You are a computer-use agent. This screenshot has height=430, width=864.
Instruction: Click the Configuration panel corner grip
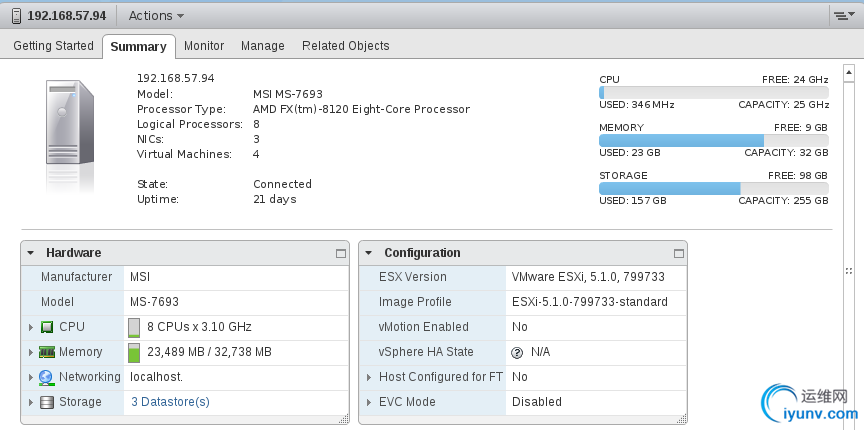[x=682, y=419]
